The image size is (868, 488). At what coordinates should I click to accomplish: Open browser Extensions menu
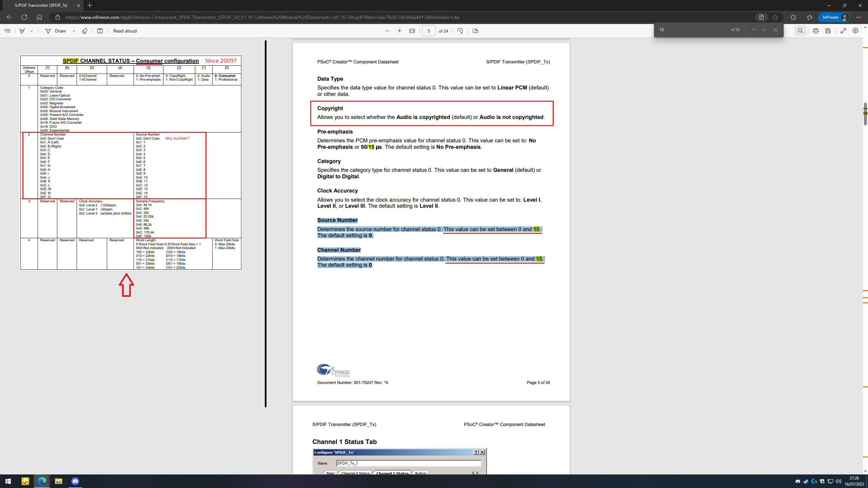coord(793,17)
